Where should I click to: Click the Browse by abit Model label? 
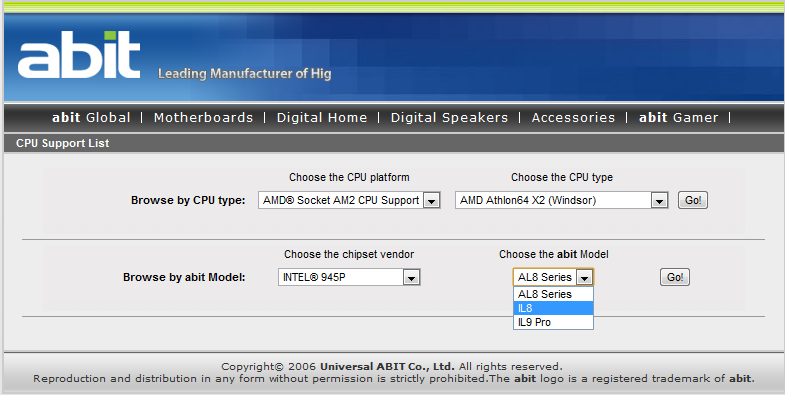coord(184,277)
